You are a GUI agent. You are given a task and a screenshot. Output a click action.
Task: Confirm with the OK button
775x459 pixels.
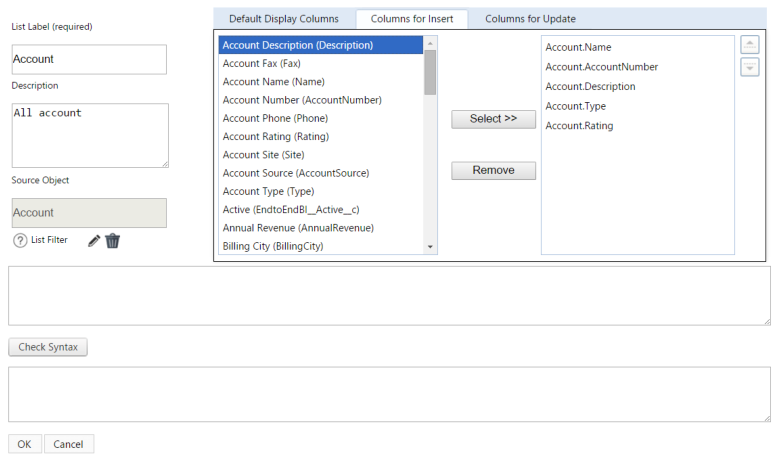point(25,444)
